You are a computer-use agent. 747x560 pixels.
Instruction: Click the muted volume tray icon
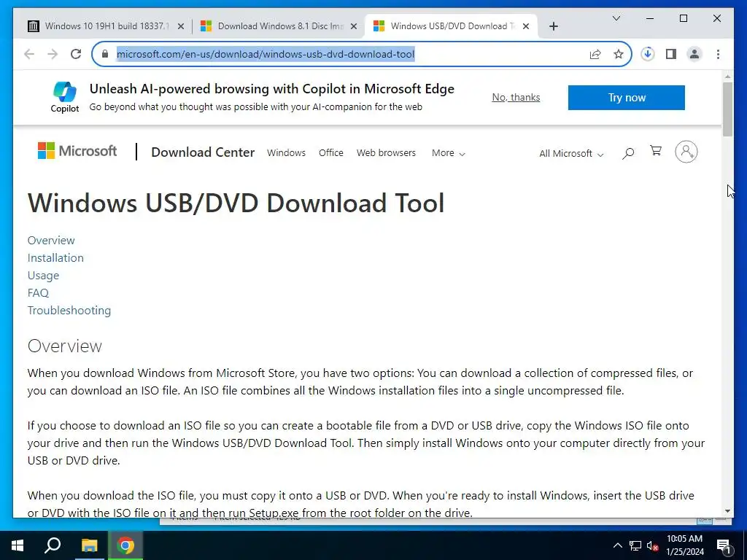[652, 545]
